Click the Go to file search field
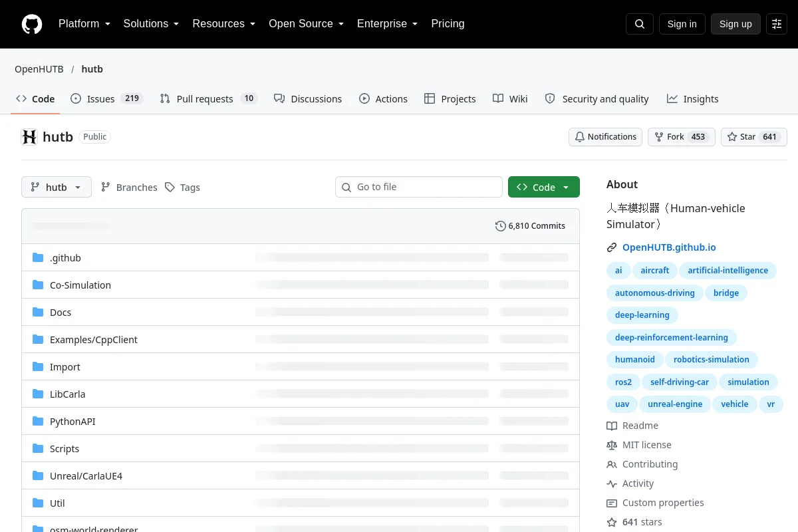Viewport: 798px width, 532px height. (x=419, y=187)
